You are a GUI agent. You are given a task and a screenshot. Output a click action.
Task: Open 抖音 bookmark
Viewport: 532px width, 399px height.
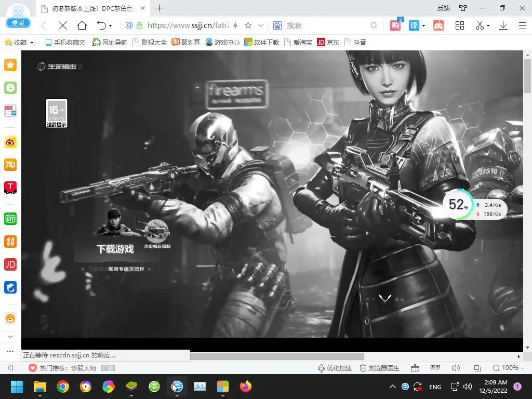[355, 43]
